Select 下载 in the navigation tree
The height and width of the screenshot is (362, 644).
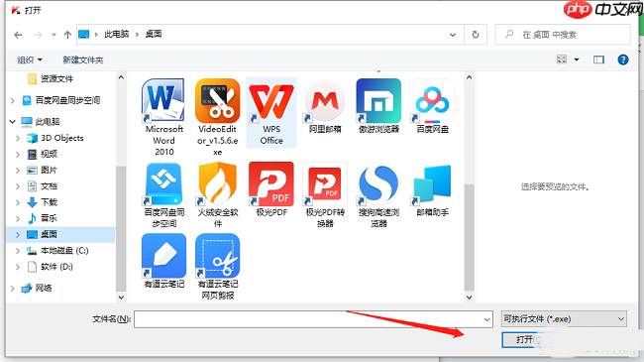tap(49, 202)
